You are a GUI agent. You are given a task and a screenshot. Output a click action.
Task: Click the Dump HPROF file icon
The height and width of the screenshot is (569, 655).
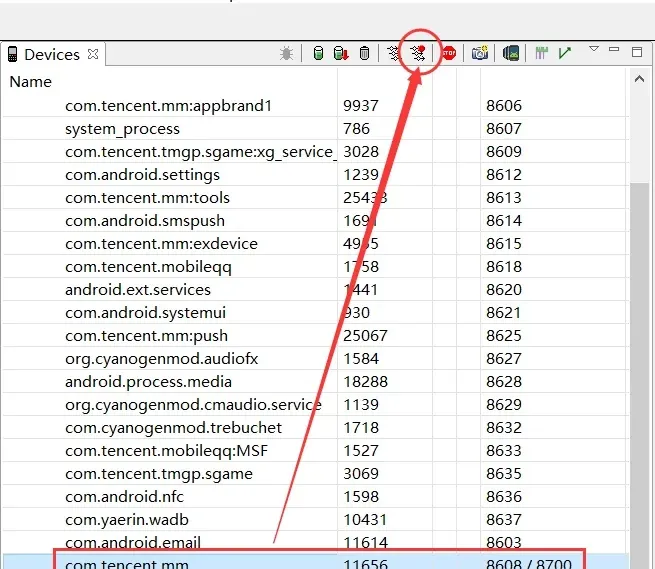pyautogui.click(x=341, y=53)
